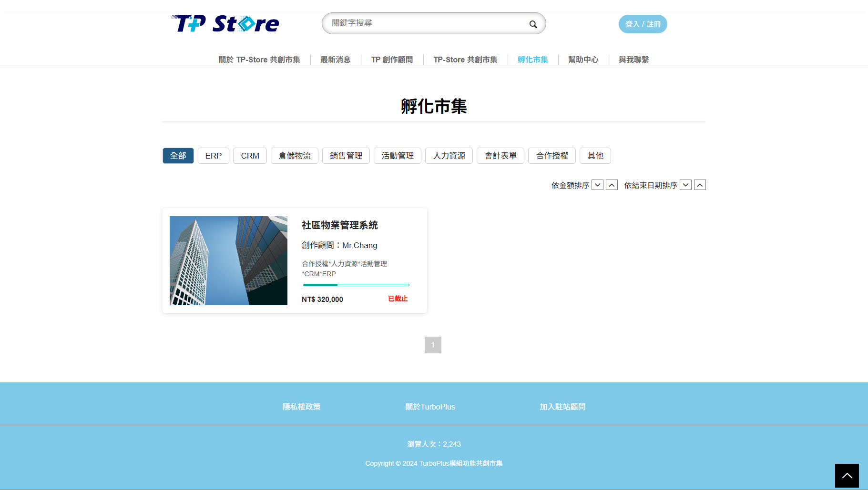Sort by end date ascending arrow
The image size is (868, 490).
click(700, 185)
